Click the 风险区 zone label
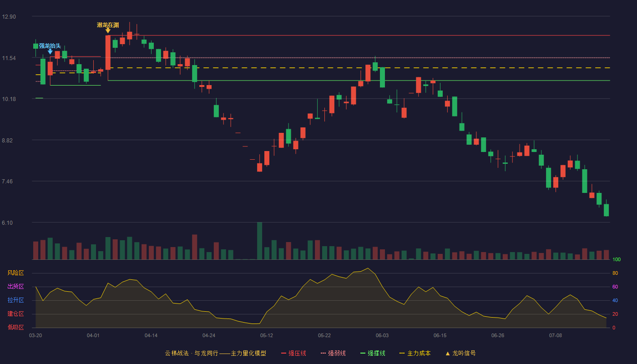The height and width of the screenshot is (364, 637). [15, 273]
